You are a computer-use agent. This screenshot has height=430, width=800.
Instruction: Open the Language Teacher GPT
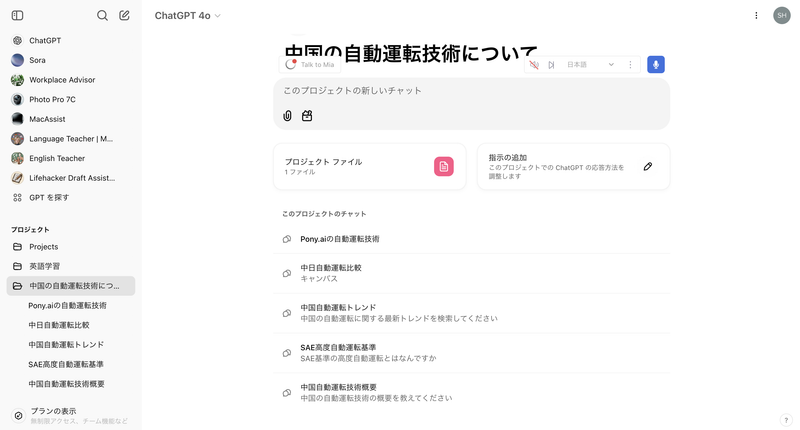[x=71, y=139]
